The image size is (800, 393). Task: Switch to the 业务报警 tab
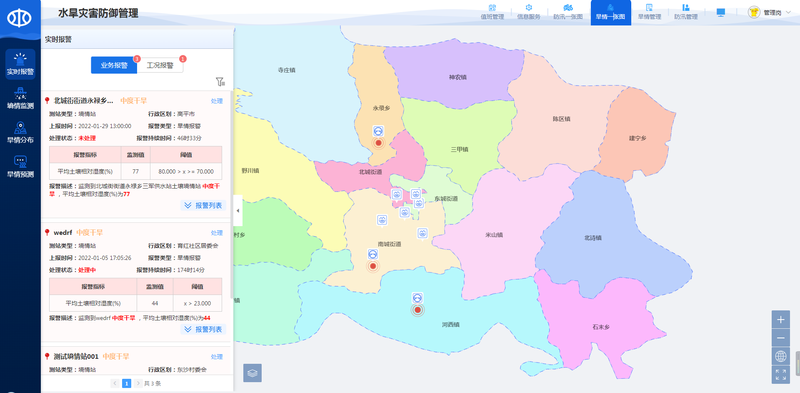pyautogui.click(x=114, y=65)
